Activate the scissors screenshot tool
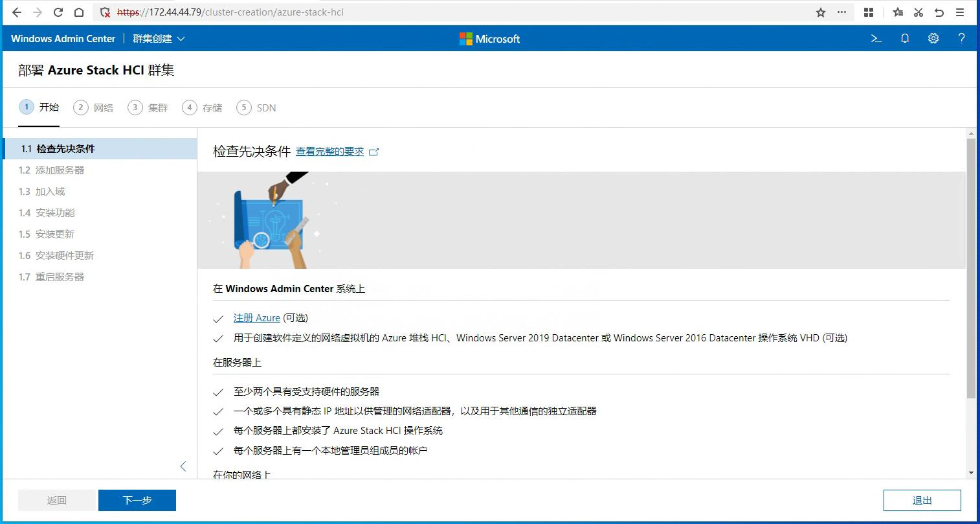Image resolution: width=980 pixels, height=524 pixels. 919,12
